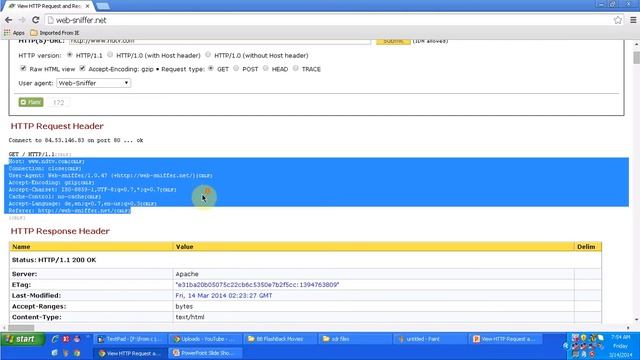This screenshot has width=640, height=360.
Task: Click the system tray clock showing 7:54 AM
Action: (620, 338)
